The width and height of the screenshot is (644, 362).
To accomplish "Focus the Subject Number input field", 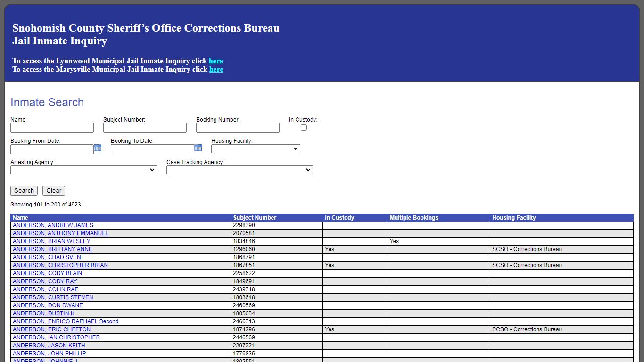I will (145, 128).
